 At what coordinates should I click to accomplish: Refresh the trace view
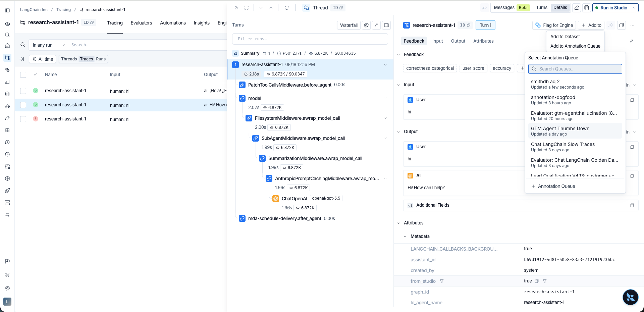click(287, 8)
